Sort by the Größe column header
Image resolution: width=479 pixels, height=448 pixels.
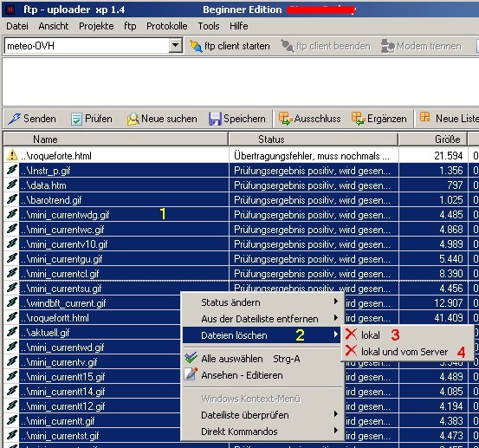pyautogui.click(x=433, y=140)
